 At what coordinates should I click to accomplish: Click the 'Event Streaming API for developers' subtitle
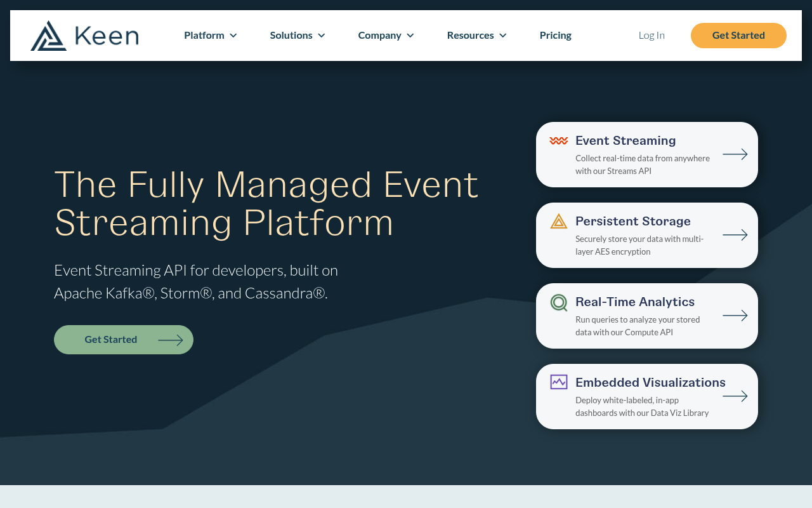click(x=196, y=282)
